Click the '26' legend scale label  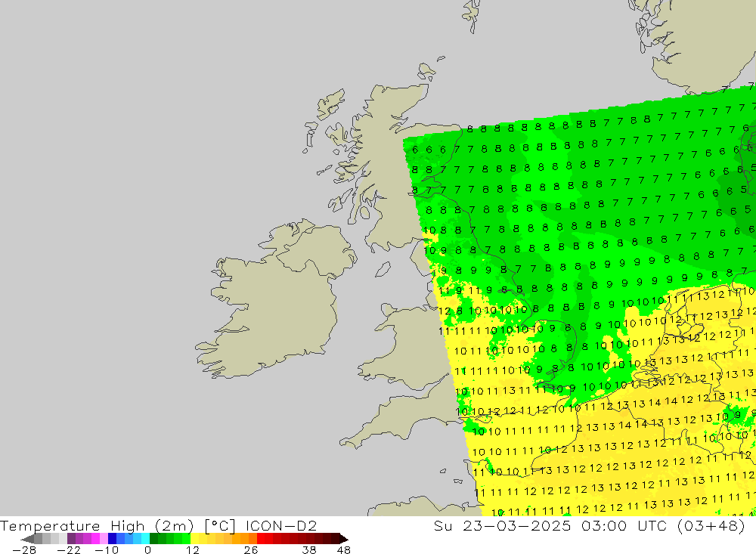pyautogui.click(x=251, y=550)
